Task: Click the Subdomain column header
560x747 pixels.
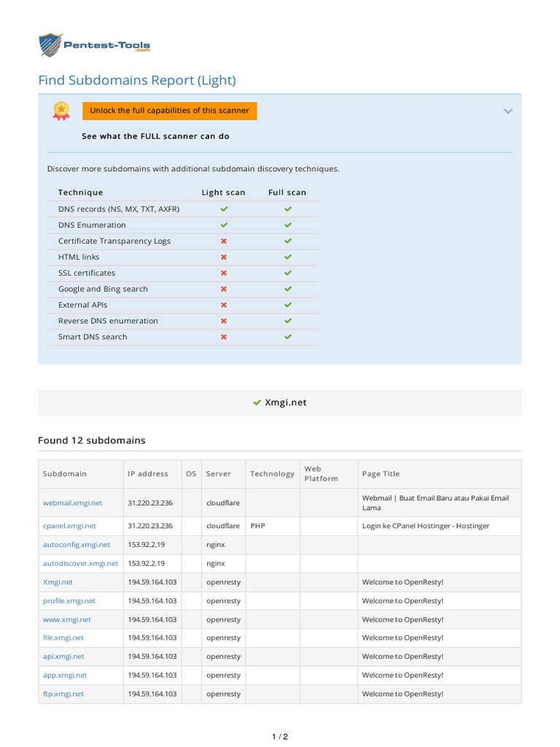Action: [x=65, y=473]
